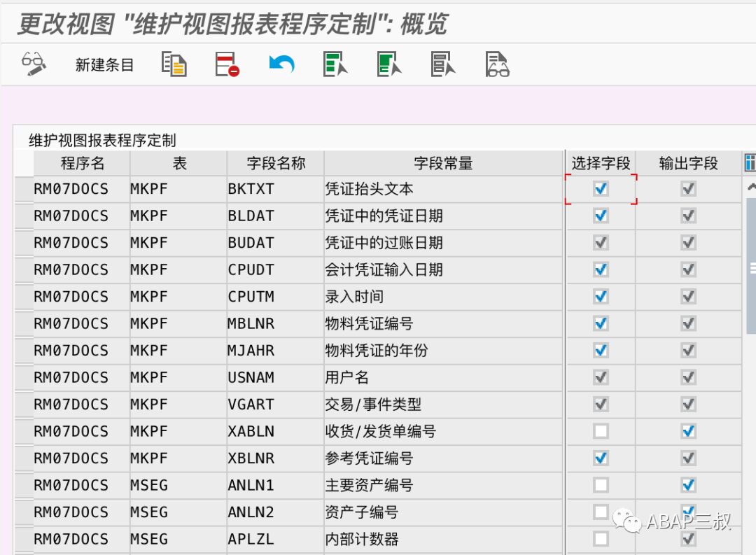The image size is (756, 555).
Task: Click the 交易/事件类型 cell
Action: coord(443,405)
